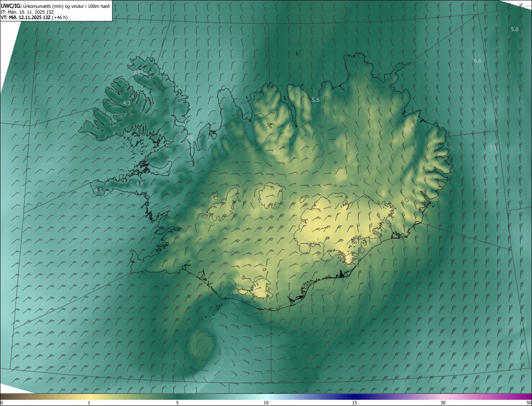Click the 4.5 value label on the map
This screenshot has width=532, height=406.
[99, 191]
